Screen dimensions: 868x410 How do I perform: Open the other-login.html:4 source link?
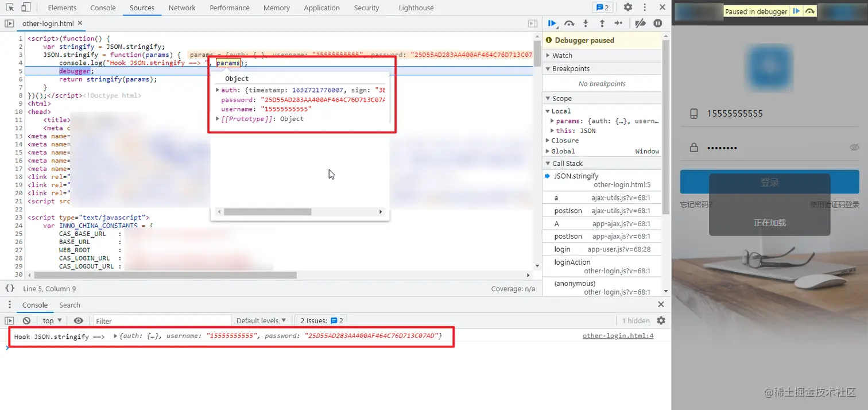pyautogui.click(x=618, y=336)
